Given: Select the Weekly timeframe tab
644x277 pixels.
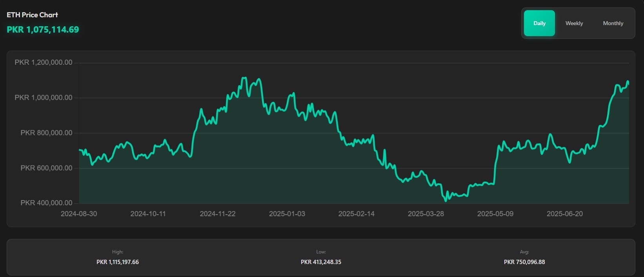Looking at the screenshot, I should (x=574, y=23).
